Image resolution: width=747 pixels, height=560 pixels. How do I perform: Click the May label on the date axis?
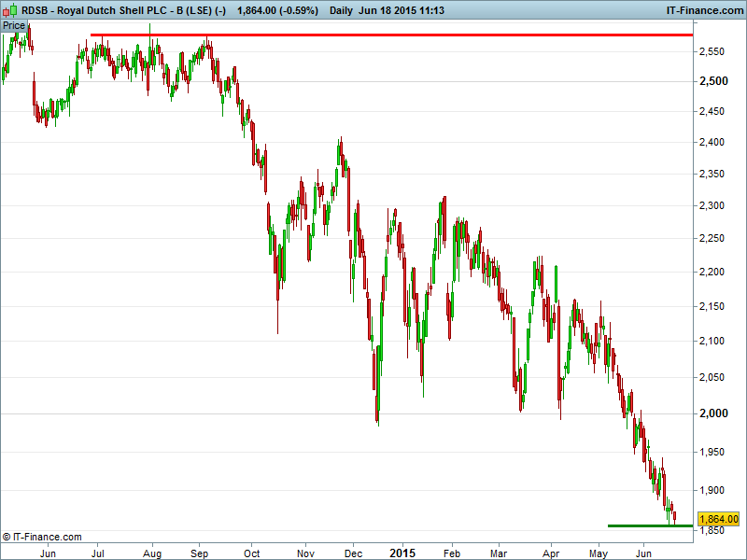click(x=599, y=553)
